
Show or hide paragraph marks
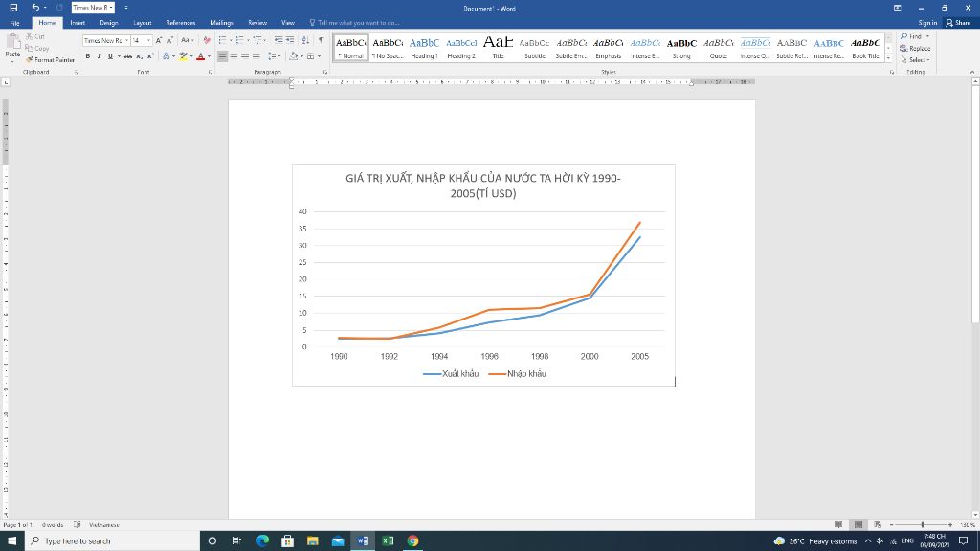click(322, 40)
